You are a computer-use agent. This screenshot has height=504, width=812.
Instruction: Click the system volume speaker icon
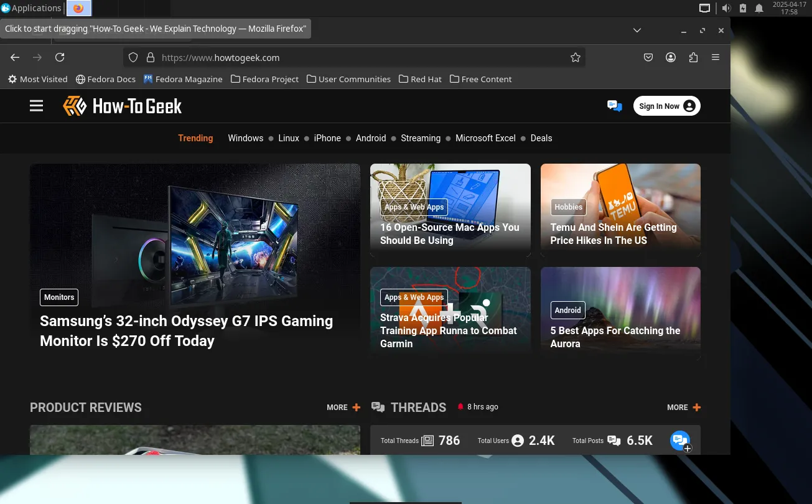(726, 8)
